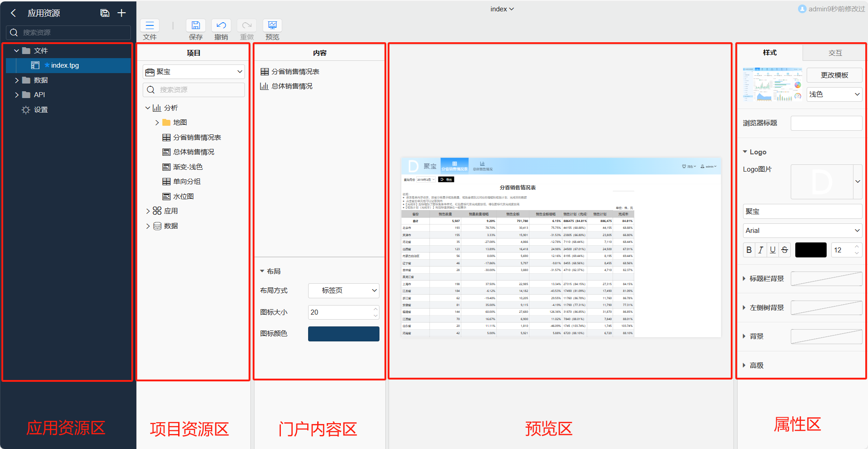The image size is (868, 449).
Task: Collapse the Logo section
Action: point(745,152)
